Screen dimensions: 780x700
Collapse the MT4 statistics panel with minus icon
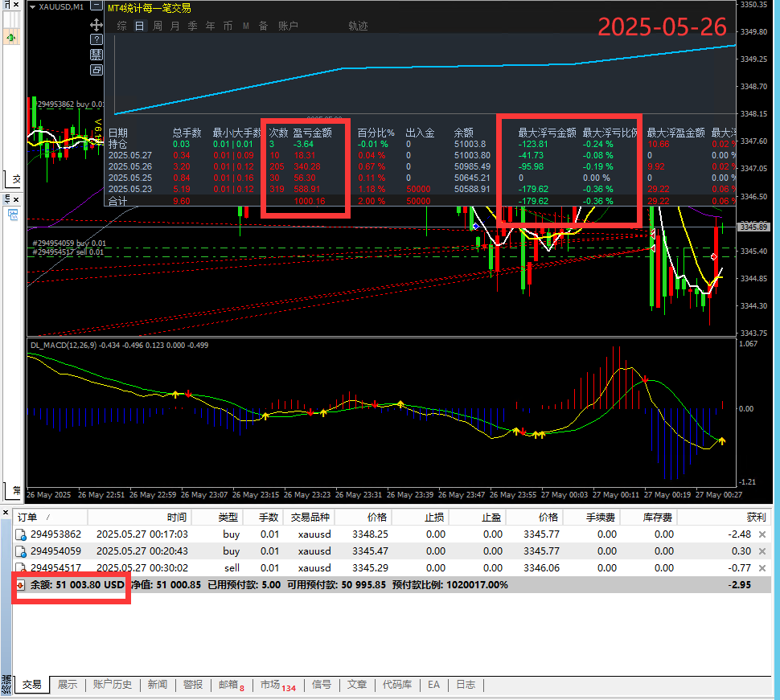(x=96, y=6)
